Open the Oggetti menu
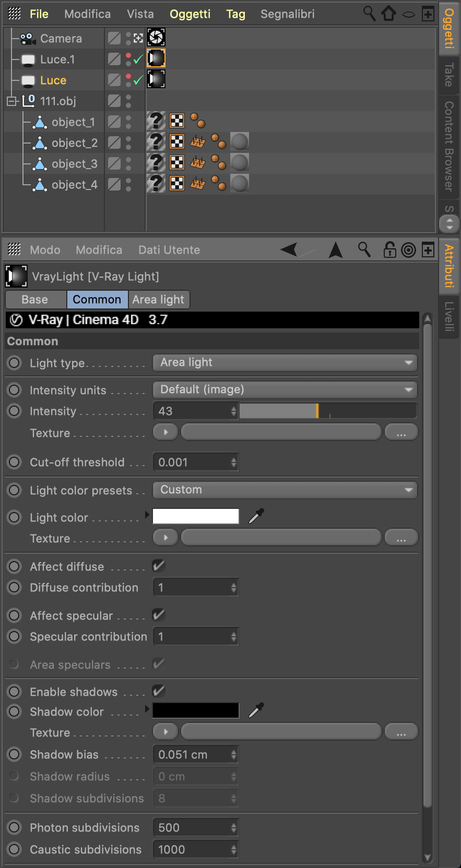 coord(190,14)
